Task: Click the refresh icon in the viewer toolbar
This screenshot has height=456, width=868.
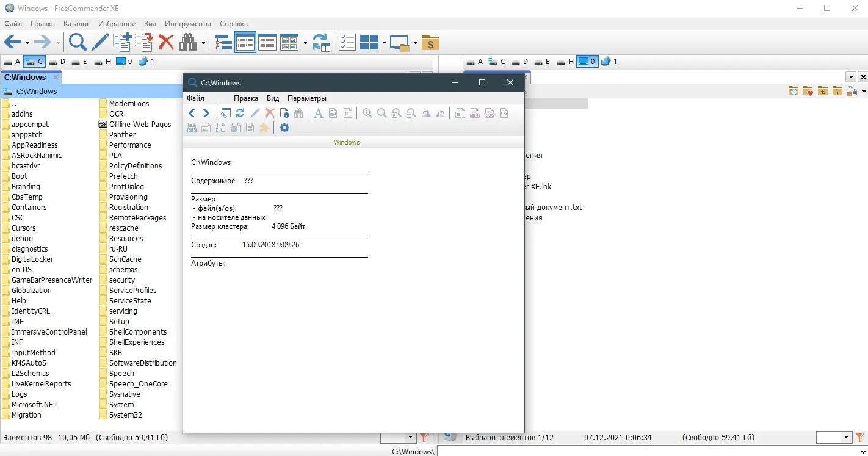Action: (240, 113)
